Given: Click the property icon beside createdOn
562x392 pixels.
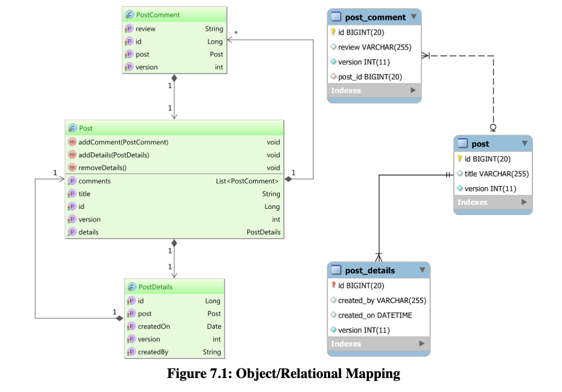Looking at the screenshot, I should click(132, 326).
